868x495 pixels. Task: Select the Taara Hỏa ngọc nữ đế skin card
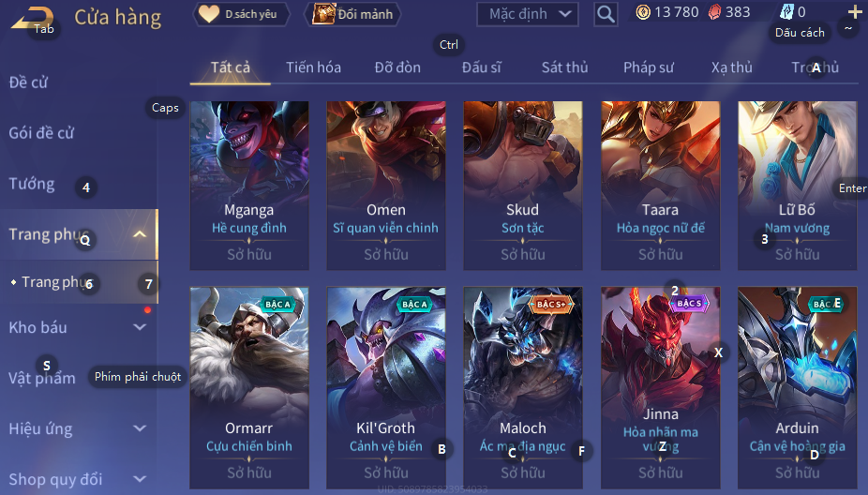pyautogui.click(x=660, y=185)
